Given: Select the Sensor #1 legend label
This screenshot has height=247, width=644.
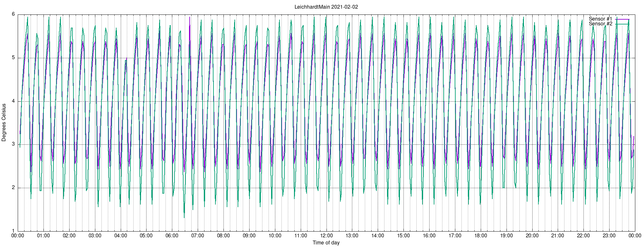Looking at the screenshot, I should pos(601,19).
